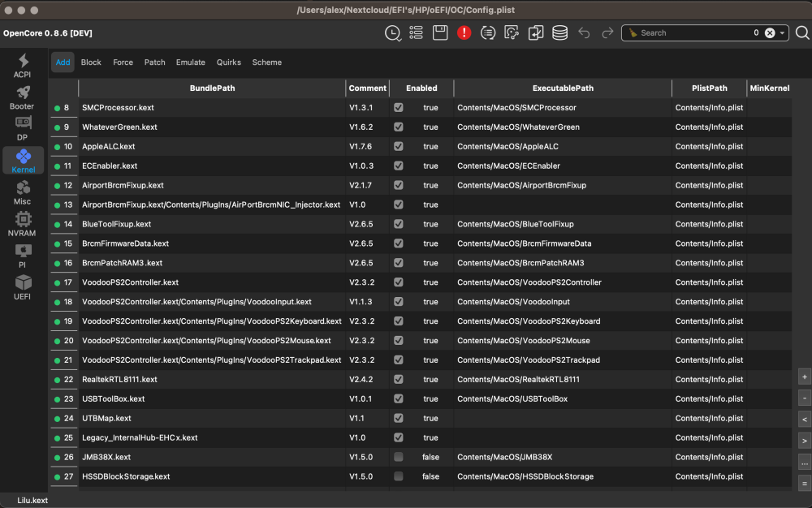
Task: Select the UTBMap.kext bundle path cell
Action: (x=212, y=418)
